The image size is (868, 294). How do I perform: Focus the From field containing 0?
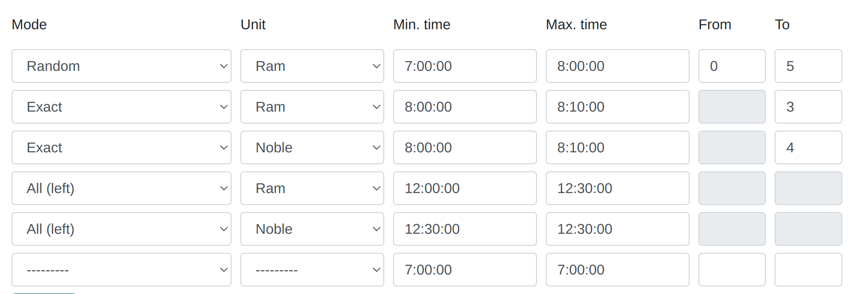tap(732, 66)
